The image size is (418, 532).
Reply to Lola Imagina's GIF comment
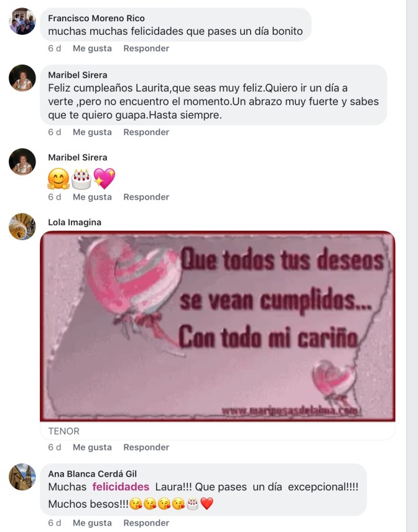tap(146, 447)
